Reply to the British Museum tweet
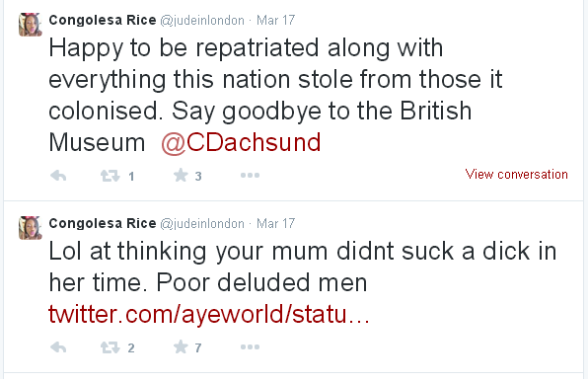 (58, 176)
